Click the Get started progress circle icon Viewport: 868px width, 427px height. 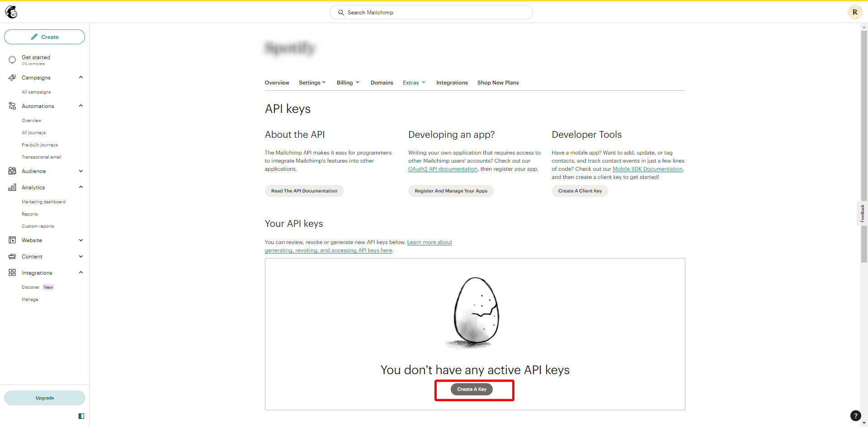(12, 60)
